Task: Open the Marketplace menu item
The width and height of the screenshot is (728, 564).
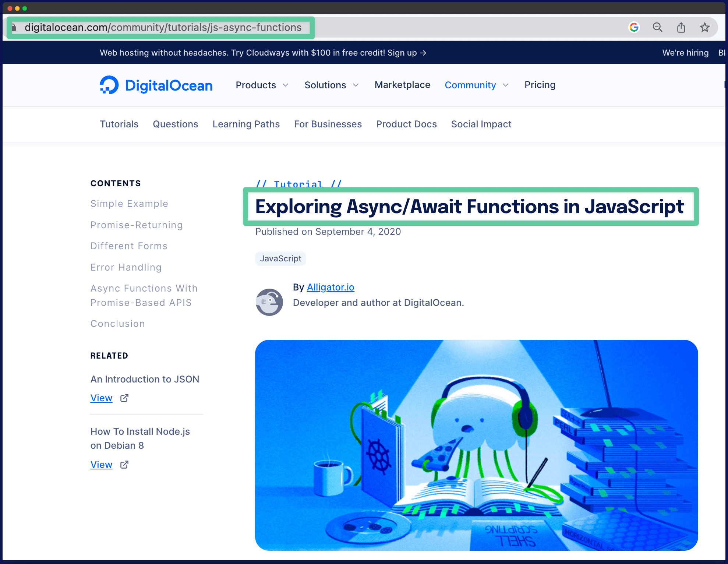Action: point(402,85)
